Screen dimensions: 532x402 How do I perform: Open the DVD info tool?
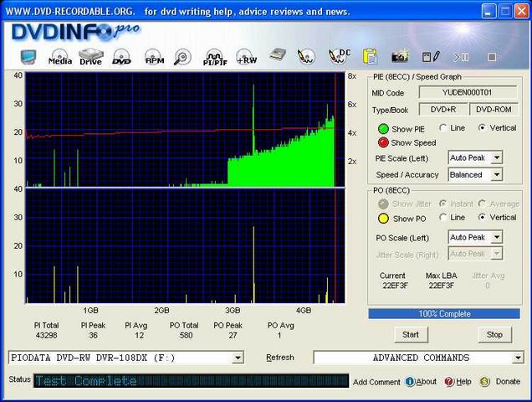click(x=121, y=57)
